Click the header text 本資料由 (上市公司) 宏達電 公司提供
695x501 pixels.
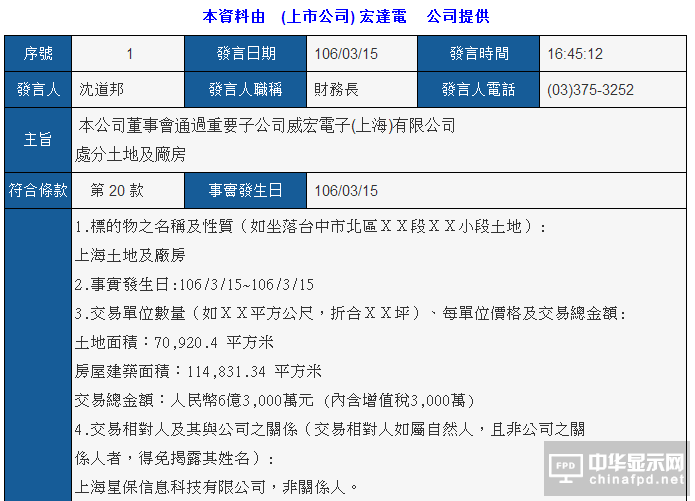[x=346, y=17]
